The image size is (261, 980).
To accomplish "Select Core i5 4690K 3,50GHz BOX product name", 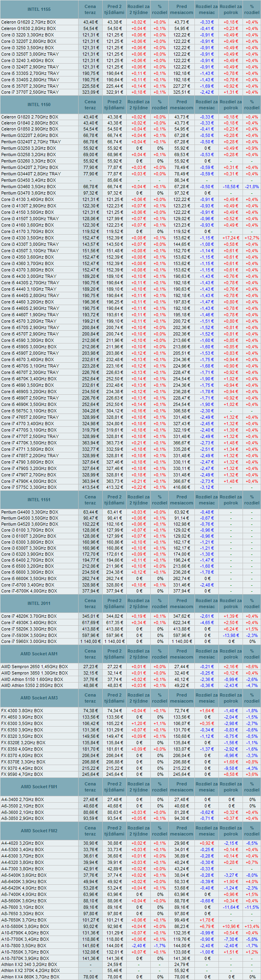I will point(28,404).
